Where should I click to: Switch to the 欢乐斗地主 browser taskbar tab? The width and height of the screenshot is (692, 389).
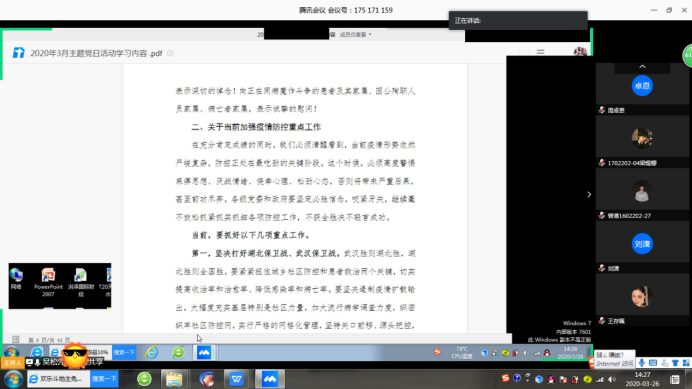coord(58,379)
